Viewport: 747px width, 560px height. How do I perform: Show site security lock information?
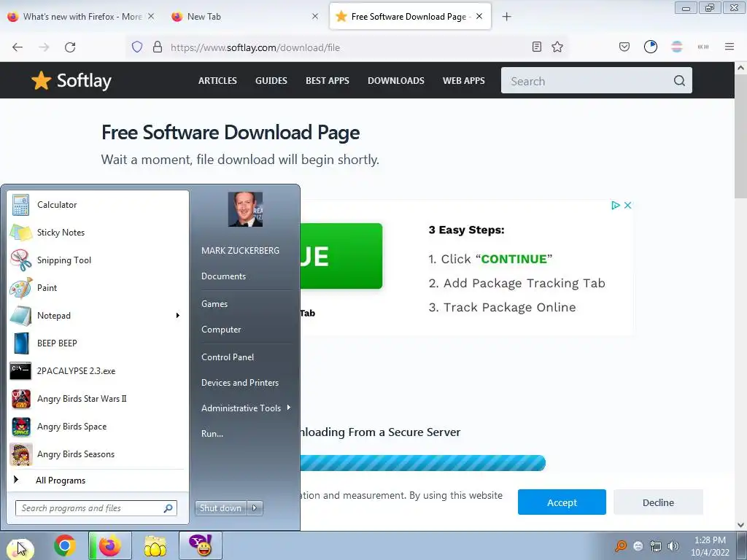(x=158, y=47)
